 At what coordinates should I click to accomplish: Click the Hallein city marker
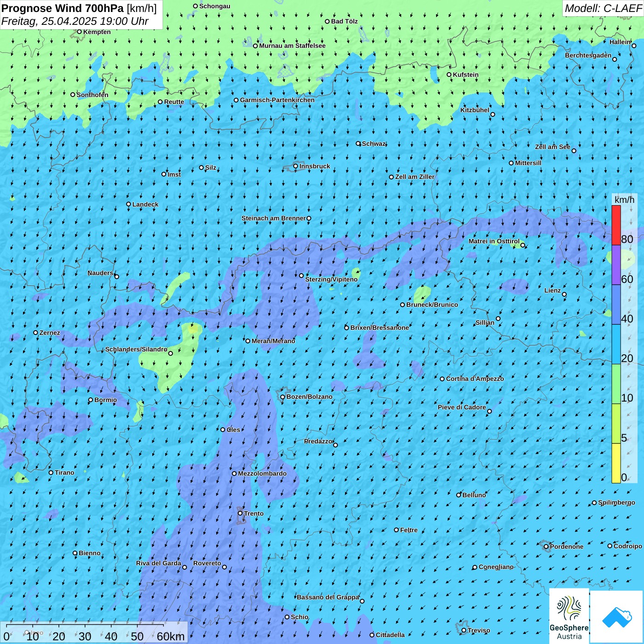[x=634, y=46]
